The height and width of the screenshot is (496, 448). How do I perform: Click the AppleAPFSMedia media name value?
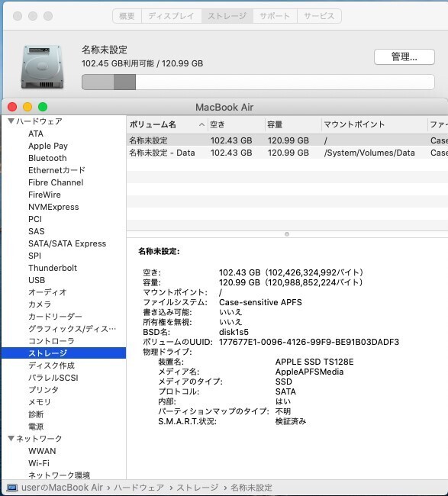[x=309, y=372]
